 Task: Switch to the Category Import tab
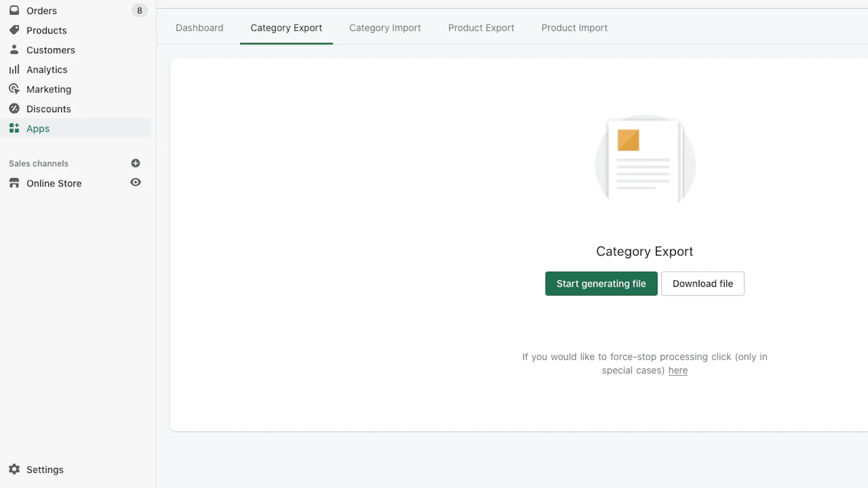pyautogui.click(x=385, y=28)
